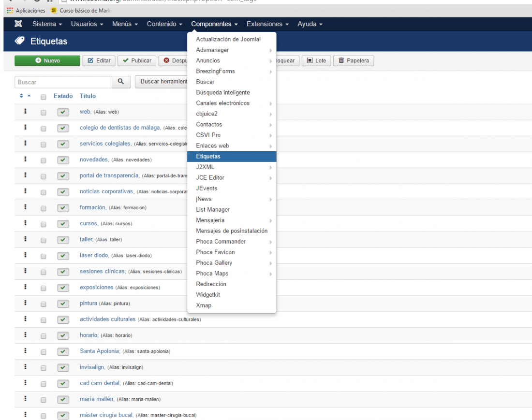Open the formación tag link
Viewport: 532px width, 420px height.
coord(93,207)
